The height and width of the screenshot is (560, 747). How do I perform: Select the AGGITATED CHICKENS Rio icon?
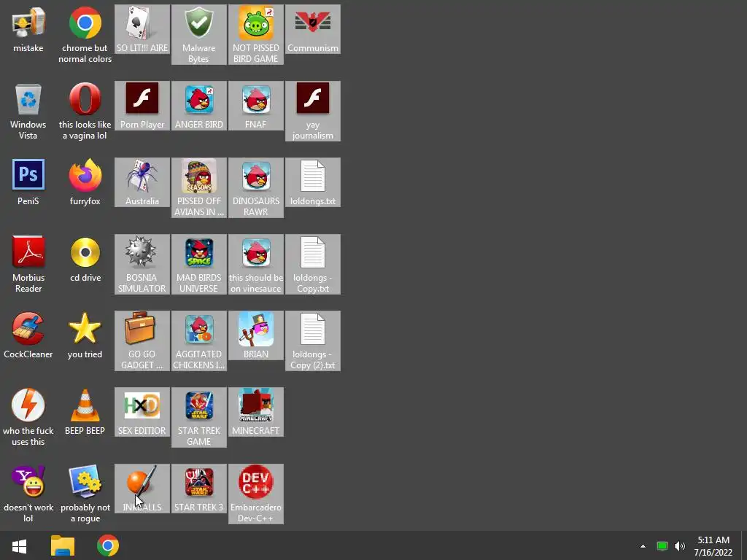click(198, 341)
